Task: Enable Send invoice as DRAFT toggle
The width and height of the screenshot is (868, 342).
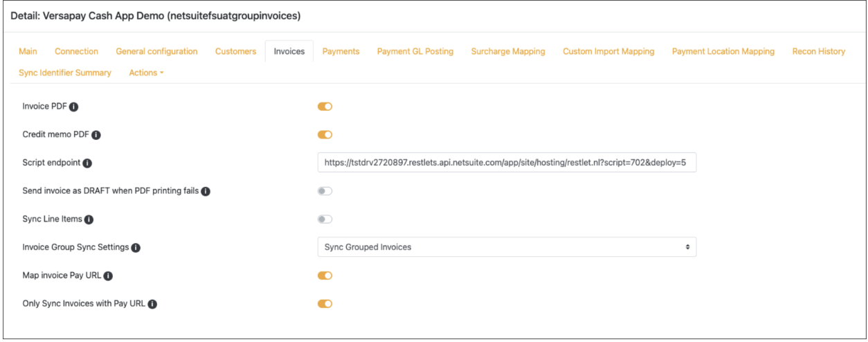Action: pos(325,191)
